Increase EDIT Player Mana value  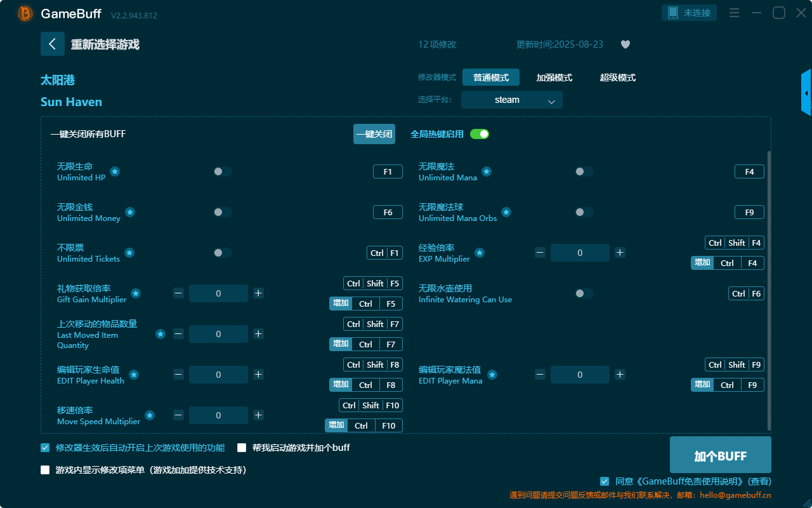click(x=620, y=375)
